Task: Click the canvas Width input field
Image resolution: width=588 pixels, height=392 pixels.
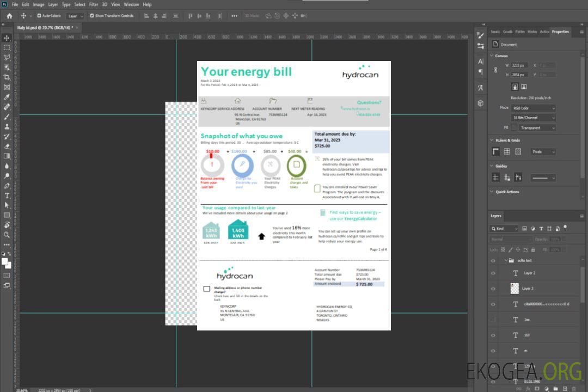Action: point(519,65)
